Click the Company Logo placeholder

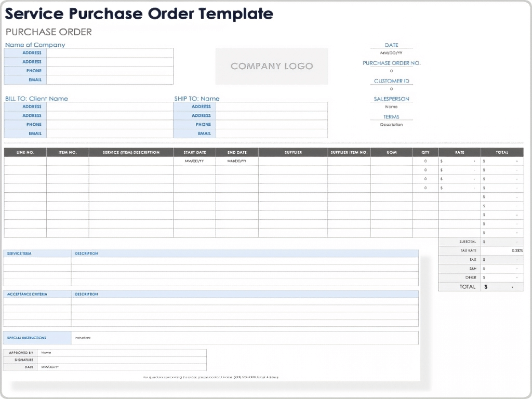pos(272,66)
